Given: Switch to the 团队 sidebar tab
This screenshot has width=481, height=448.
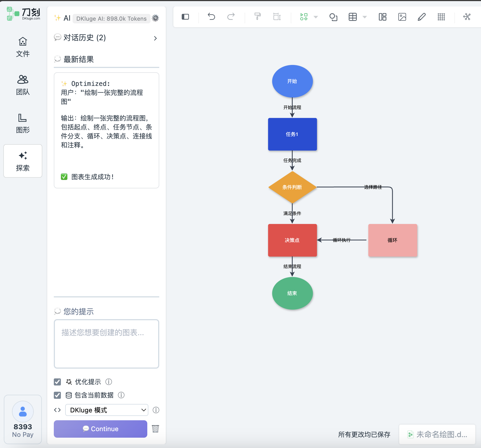Looking at the screenshot, I should pyautogui.click(x=23, y=85).
